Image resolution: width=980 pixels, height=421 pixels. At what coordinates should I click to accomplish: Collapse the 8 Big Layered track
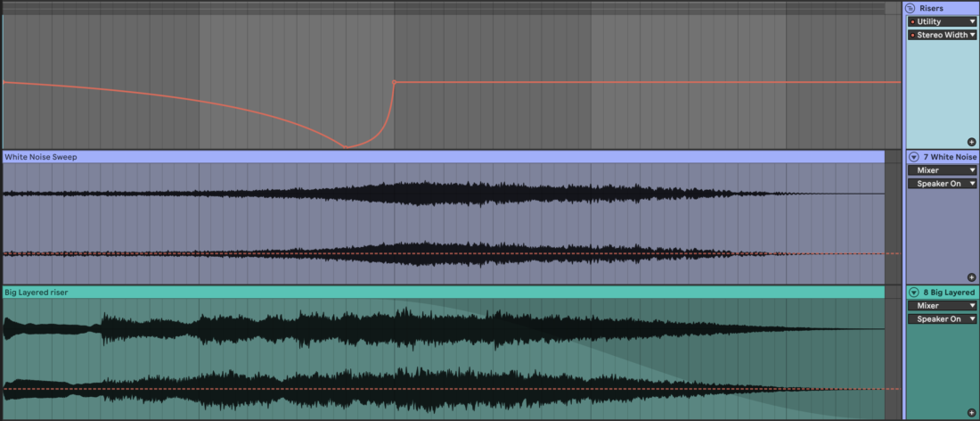pos(913,293)
